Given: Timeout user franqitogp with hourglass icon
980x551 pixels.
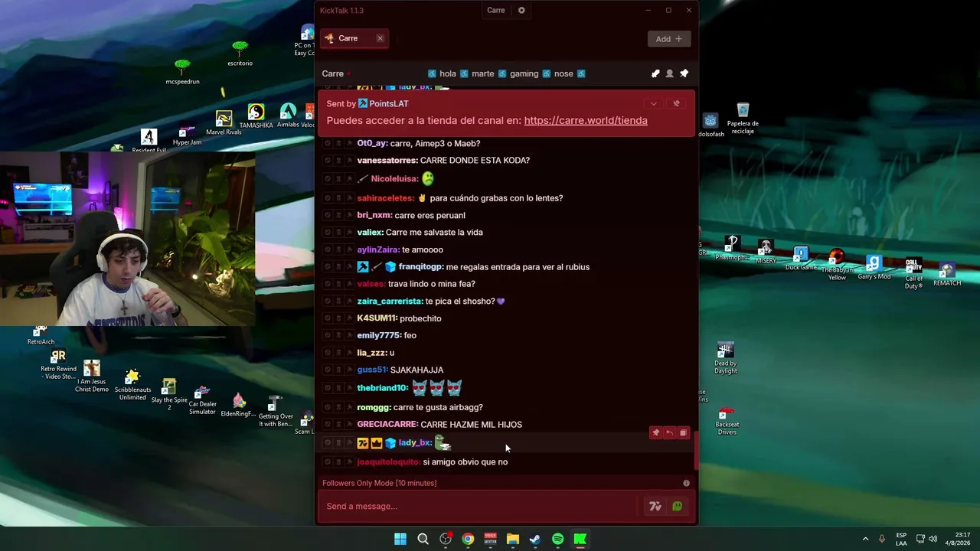Looking at the screenshot, I should (338, 267).
